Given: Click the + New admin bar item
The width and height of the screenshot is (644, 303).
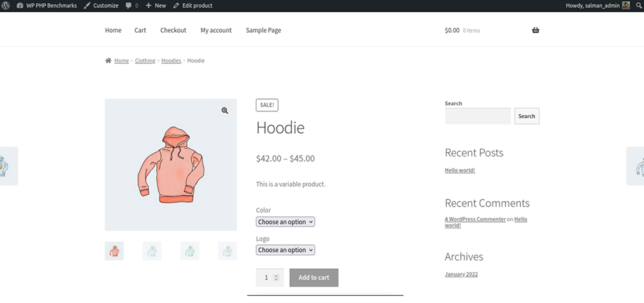Looking at the screenshot, I should (156, 6).
